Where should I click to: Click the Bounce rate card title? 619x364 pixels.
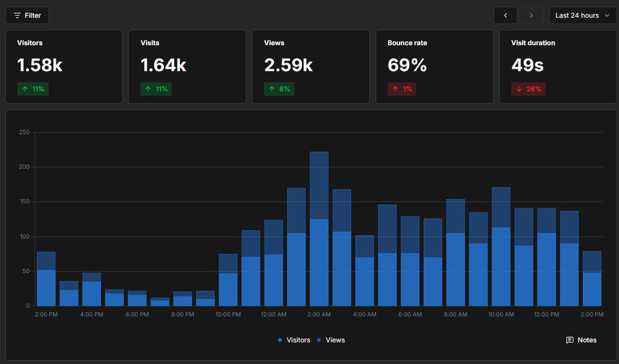[407, 43]
